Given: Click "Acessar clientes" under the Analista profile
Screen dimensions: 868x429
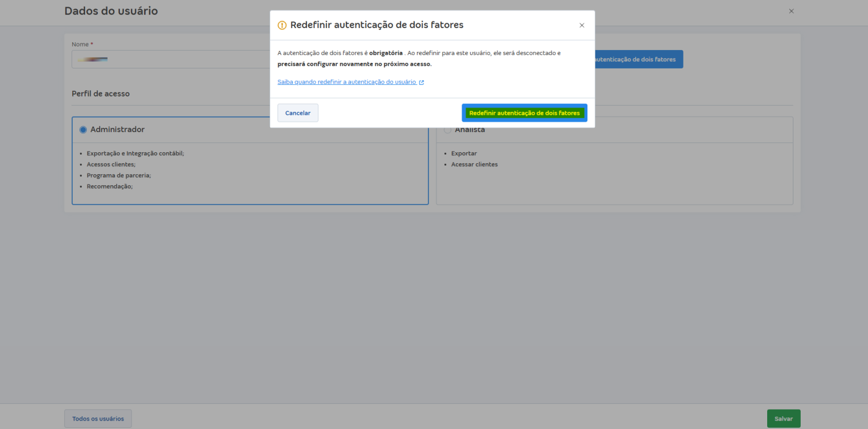Looking at the screenshot, I should click(474, 164).
